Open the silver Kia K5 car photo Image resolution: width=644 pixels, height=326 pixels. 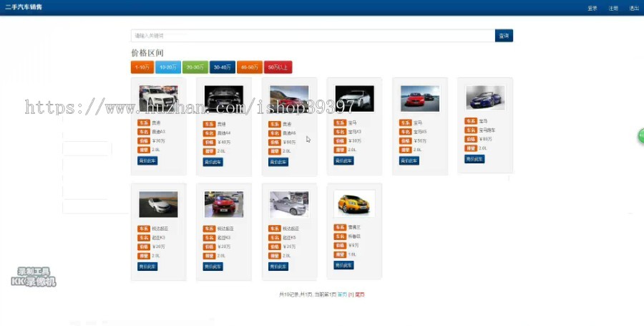click(x=289, y=204)
